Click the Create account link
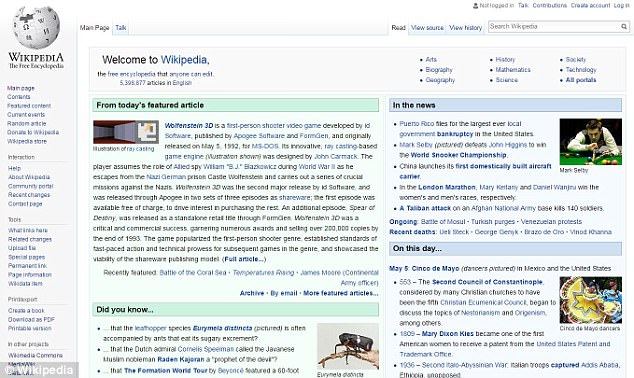Viewport: 634px width, 378px height. [590, 6]
